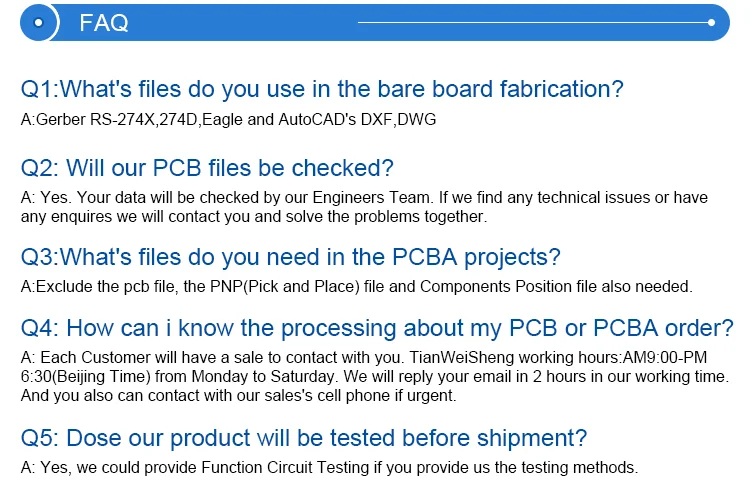Click the dot at the header line's right end
This screenshot has height=497, width=750.
click(711, 22)
